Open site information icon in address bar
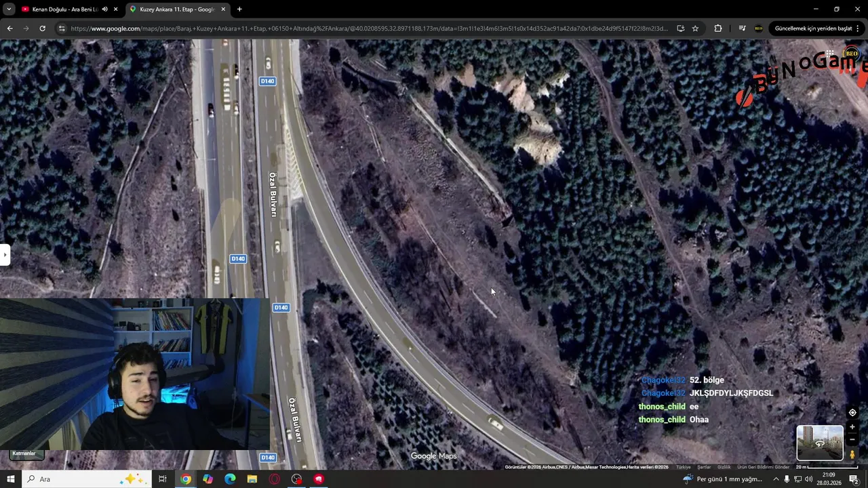The width and height of the screenshot is (868, 488). (62, 28)
